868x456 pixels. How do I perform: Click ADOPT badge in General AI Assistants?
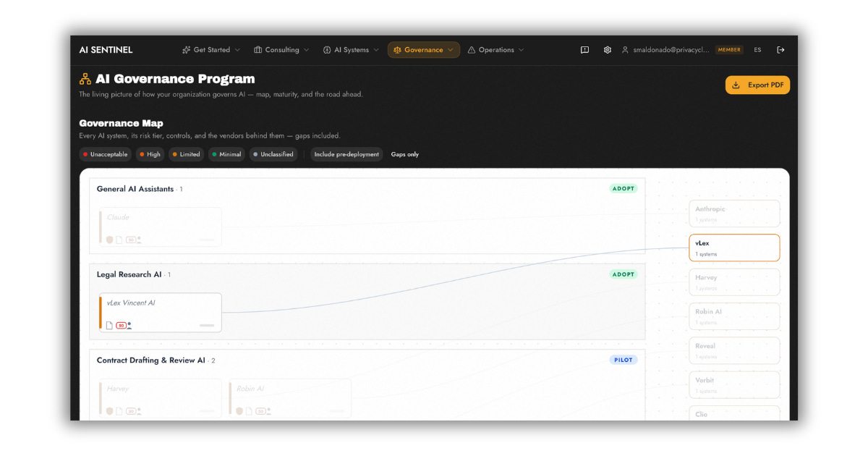623,189
